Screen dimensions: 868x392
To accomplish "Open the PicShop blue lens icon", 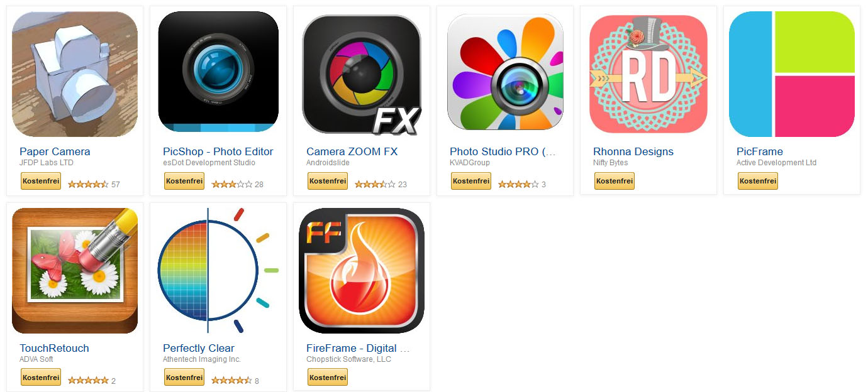I will click(218, 71).
